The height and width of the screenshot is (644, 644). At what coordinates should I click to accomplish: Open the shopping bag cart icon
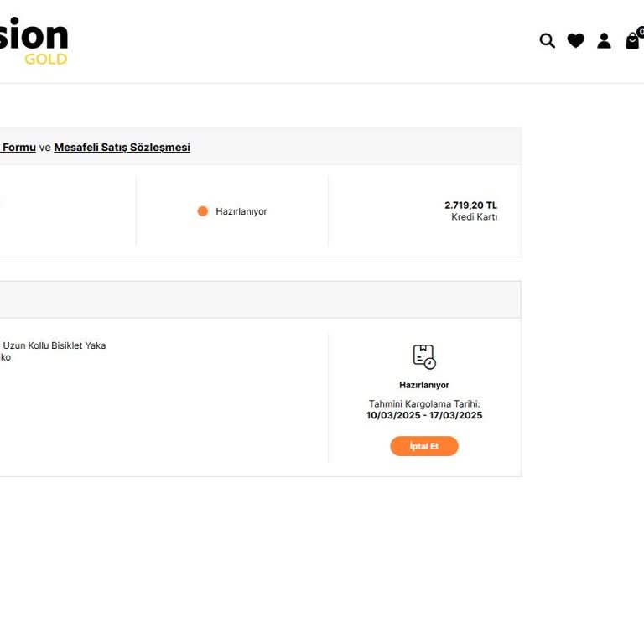click(632, 40)
